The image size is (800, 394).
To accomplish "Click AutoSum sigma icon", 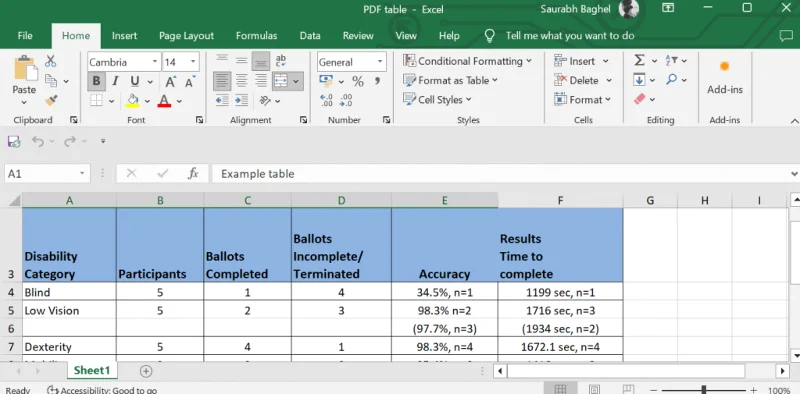I will (639, 61).
